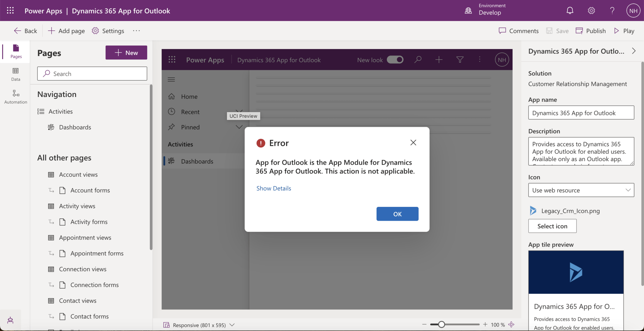Open the more commands ellipsis menu

(x=136, y=31)
